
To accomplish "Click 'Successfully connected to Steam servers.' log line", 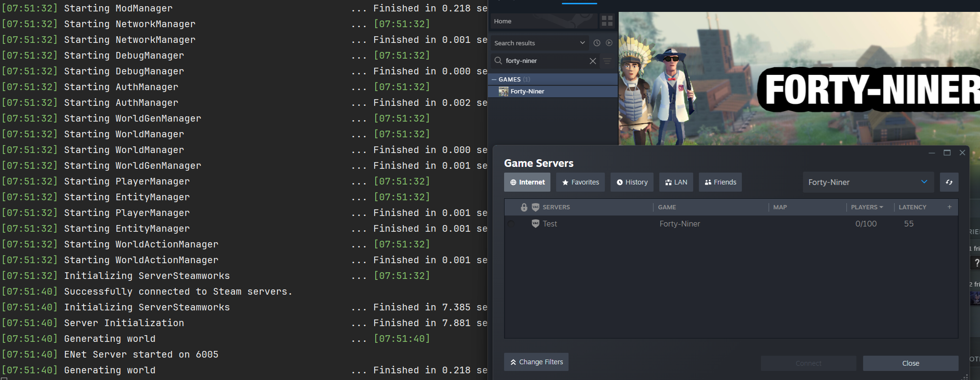I will [178, 291].
